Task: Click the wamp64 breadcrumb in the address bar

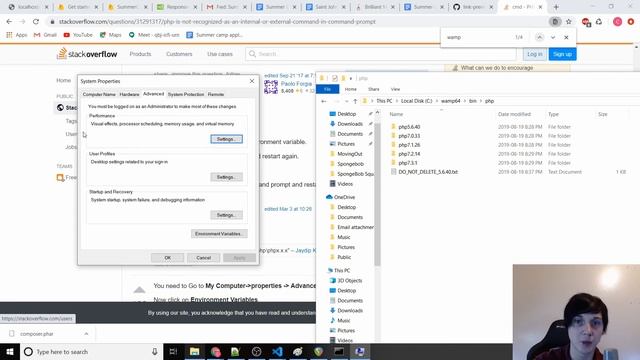Action: [x=450, y=101]
